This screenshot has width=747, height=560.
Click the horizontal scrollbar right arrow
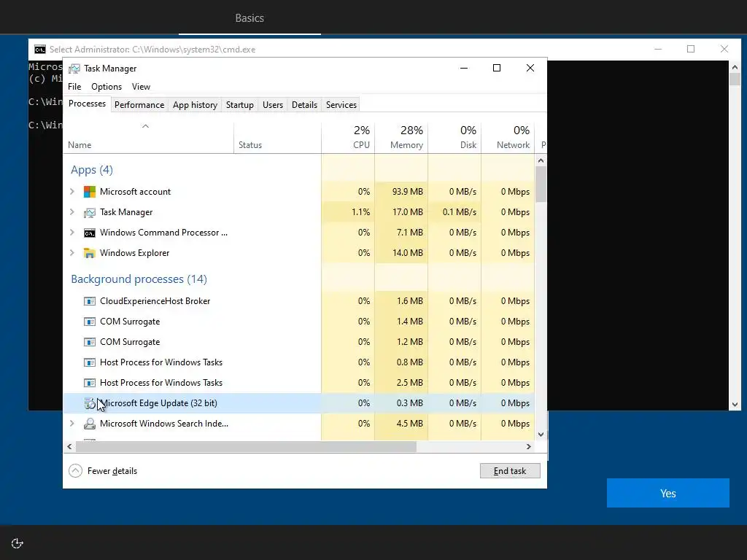(528, 447)
